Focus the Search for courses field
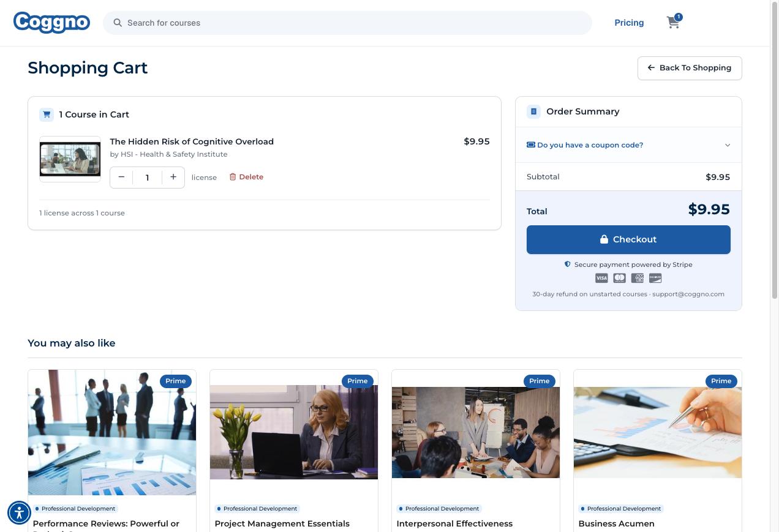779x532 pixels. (347, 23)
